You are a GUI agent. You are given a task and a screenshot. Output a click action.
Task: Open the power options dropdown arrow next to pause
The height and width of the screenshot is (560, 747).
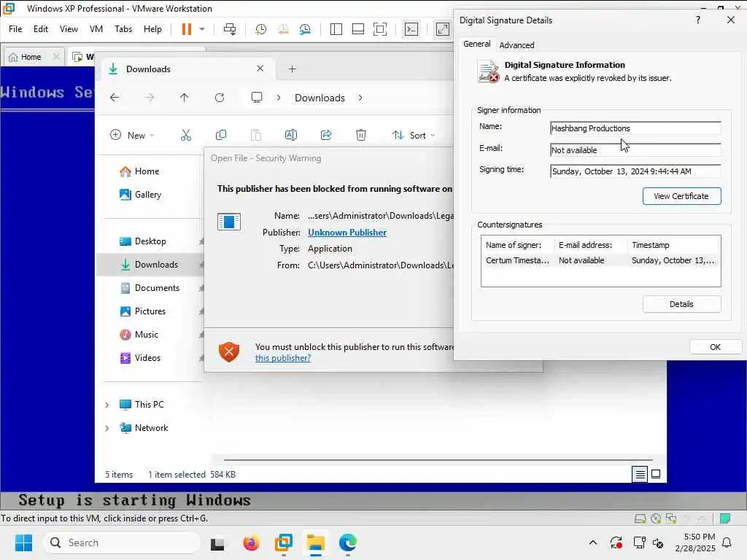point(202,29)
